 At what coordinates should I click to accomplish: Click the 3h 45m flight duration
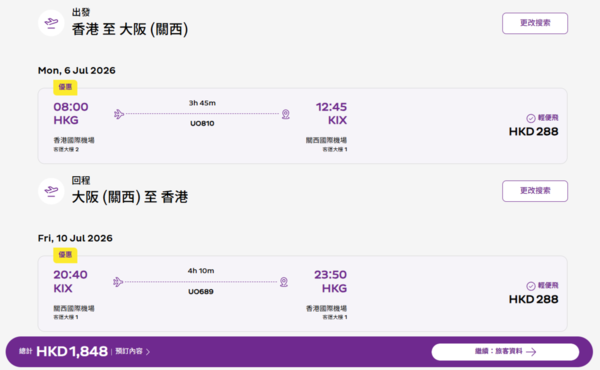click(202, 103)
